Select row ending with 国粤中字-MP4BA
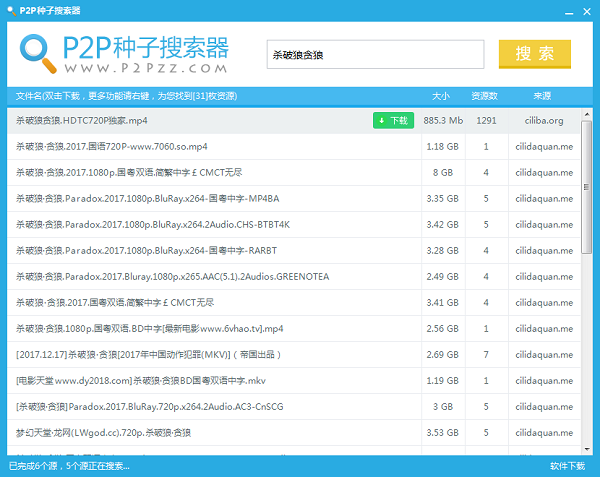600x477 pixels. (293, 199)
